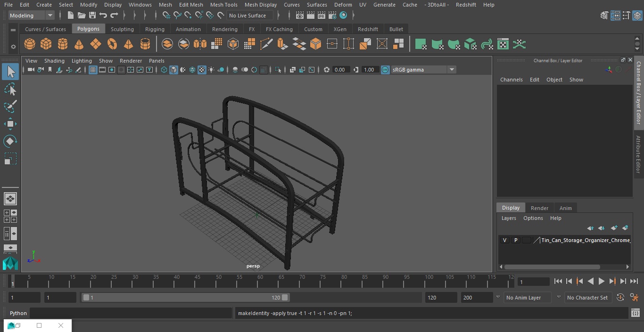This screenshot has height=332, width=644.
Task: Click the time range slider bar
Action: (x=185, y=298)
